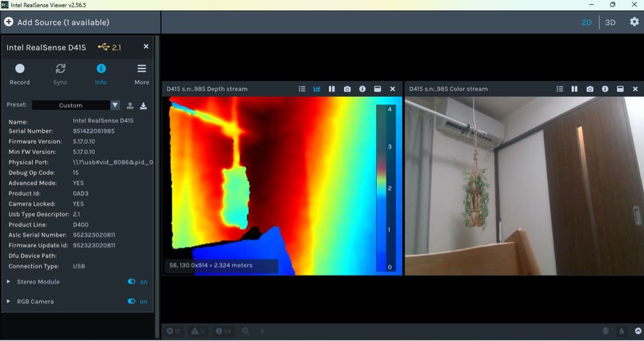
Task: Click the depth color scale bar
Action: tap(385, 188)
